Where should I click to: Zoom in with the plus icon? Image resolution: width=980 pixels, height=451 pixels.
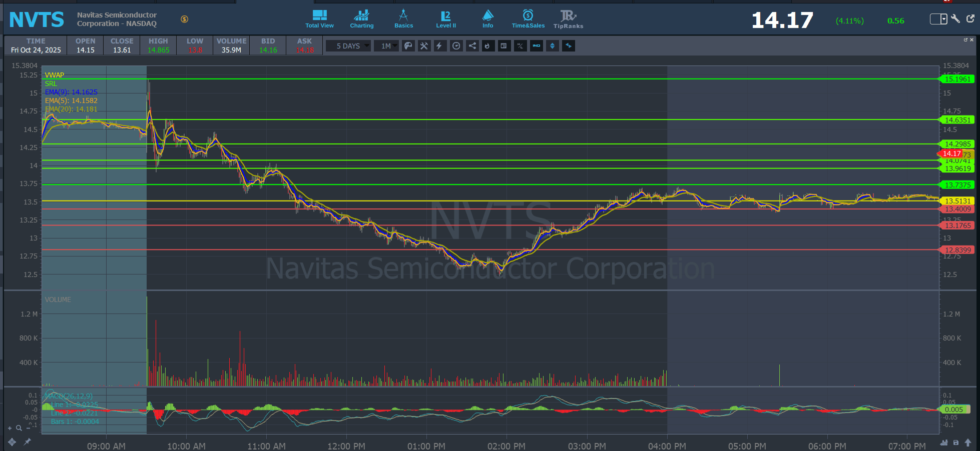tap(10, 428)
